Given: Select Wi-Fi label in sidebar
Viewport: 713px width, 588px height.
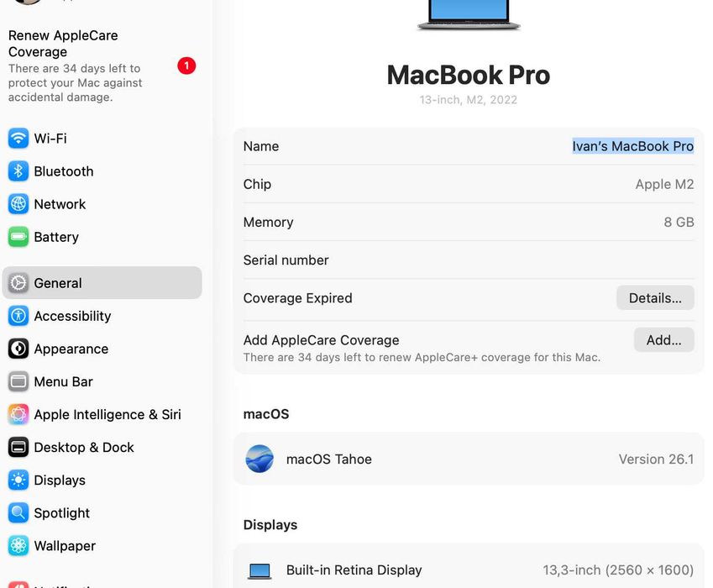Looking at the screenshot, I should coord(50,139).
